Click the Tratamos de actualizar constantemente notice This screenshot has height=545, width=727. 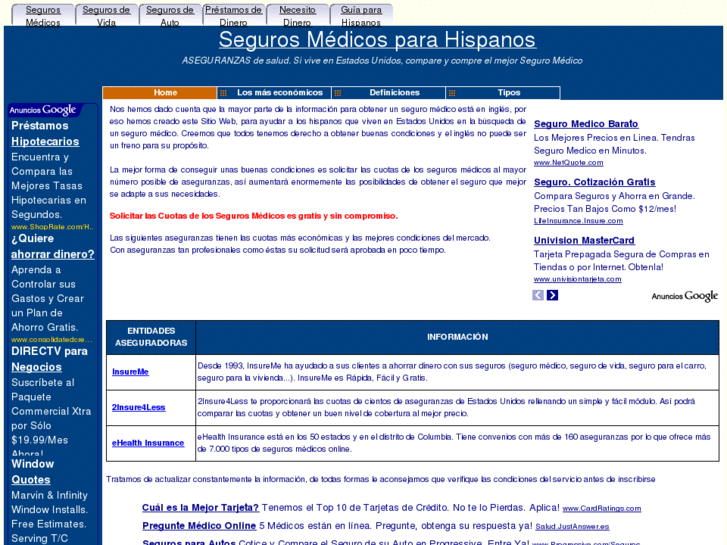(381, 479)
